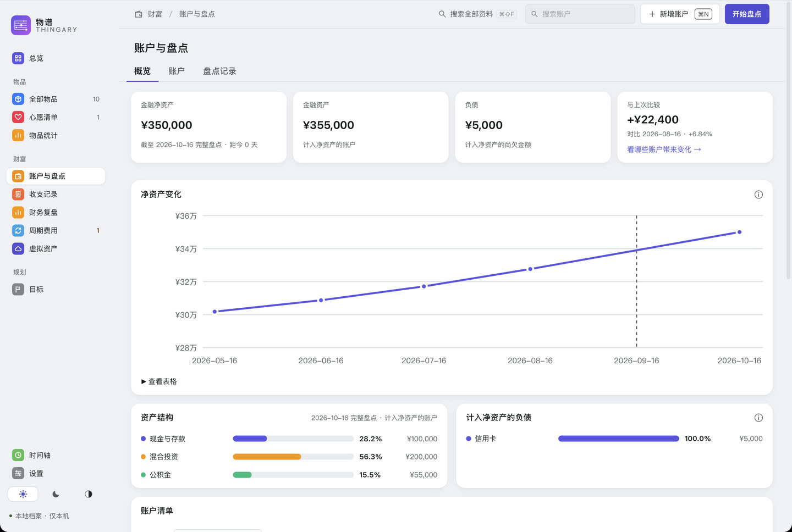Image resolution: width=792 pixels, height=532 pixels.
Task: Open 收支记录 ledger icon
Action: [x=18, y=195]
